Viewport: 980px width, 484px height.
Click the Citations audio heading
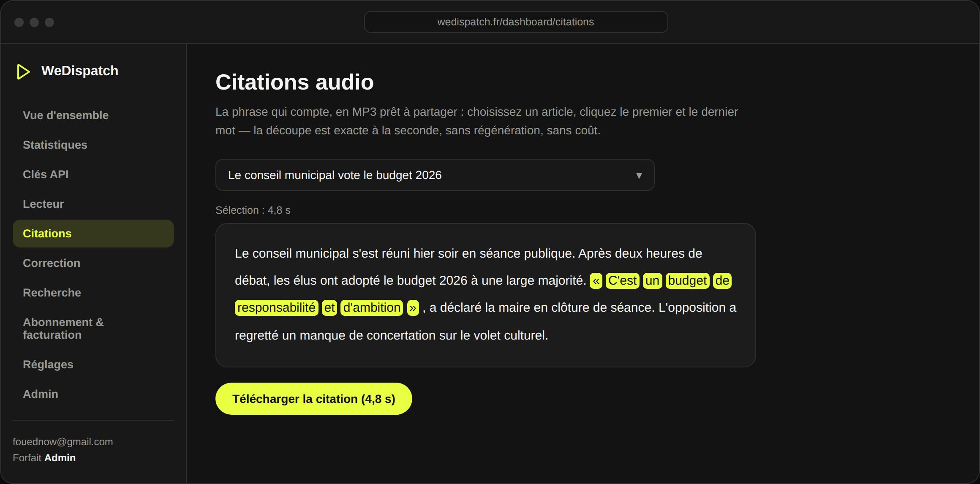[x=295, y=82]
